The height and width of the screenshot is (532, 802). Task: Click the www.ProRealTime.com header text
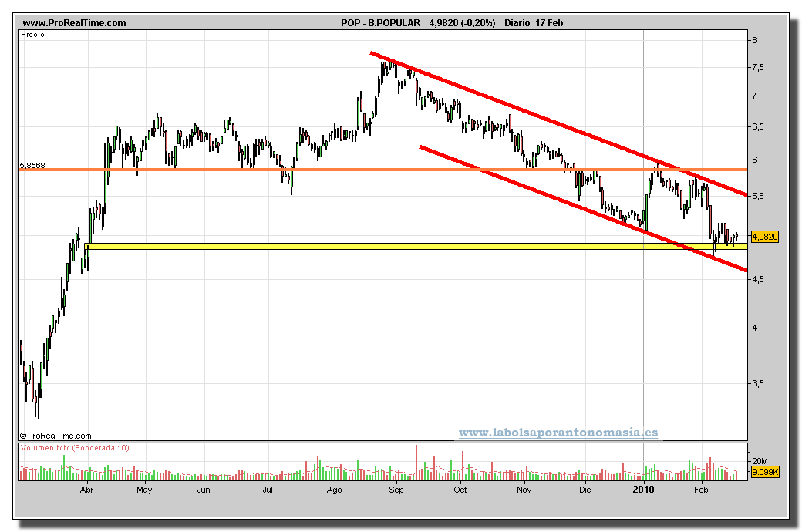pyautogui.click(x=74, y=23)
